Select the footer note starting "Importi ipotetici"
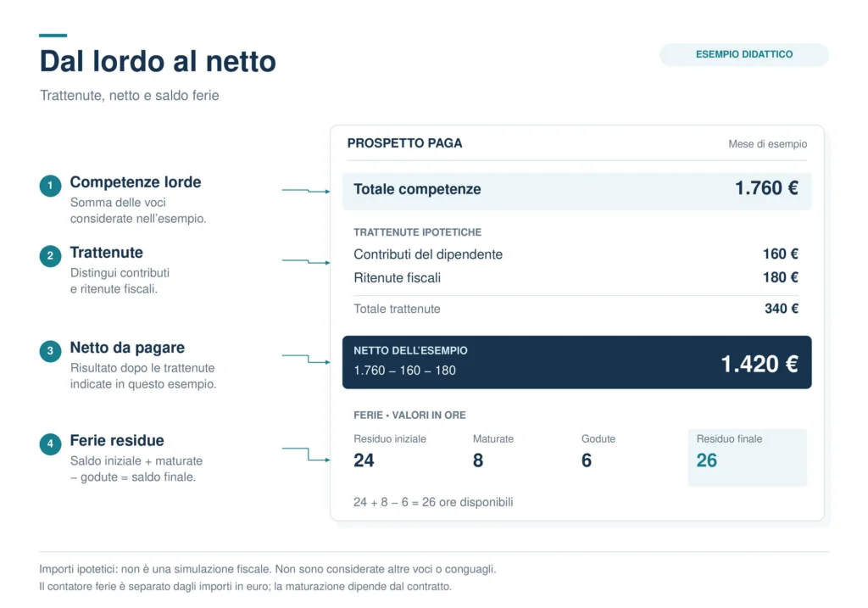The height and width of the screenshot is (608, 868). 267,569
